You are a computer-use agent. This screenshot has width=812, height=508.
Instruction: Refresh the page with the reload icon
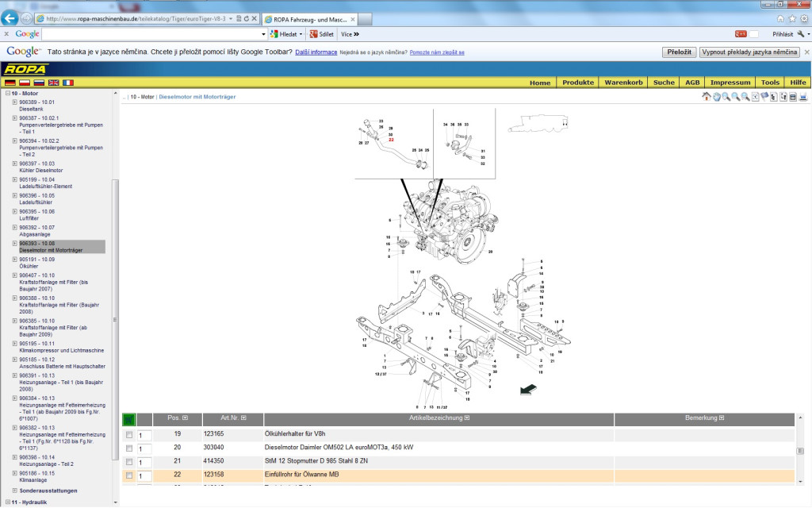[246, 19]
